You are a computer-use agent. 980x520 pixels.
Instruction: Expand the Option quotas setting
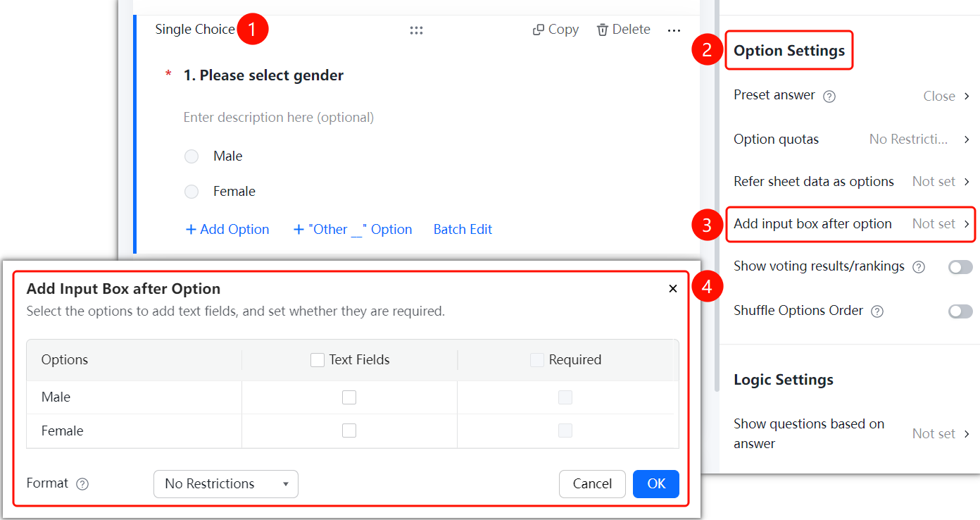pos(852,140)
